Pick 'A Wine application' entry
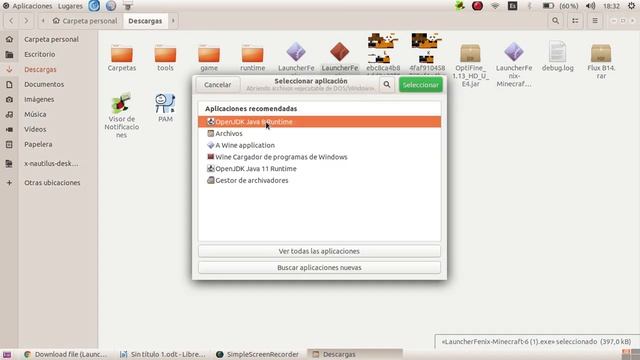This screenshot has width=640, height=360. (x=319, y=145)
